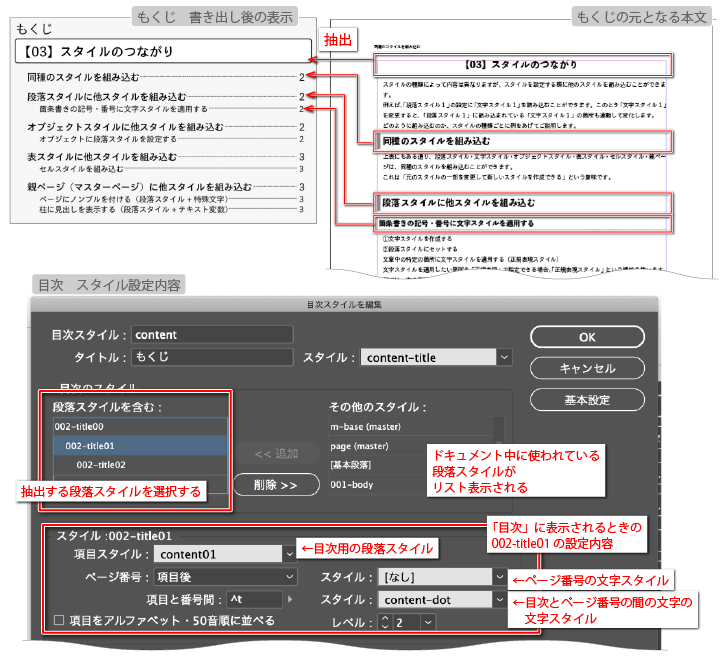
Task: Open the 項目スタイル content01 dropdown
Action: [289, 553]
